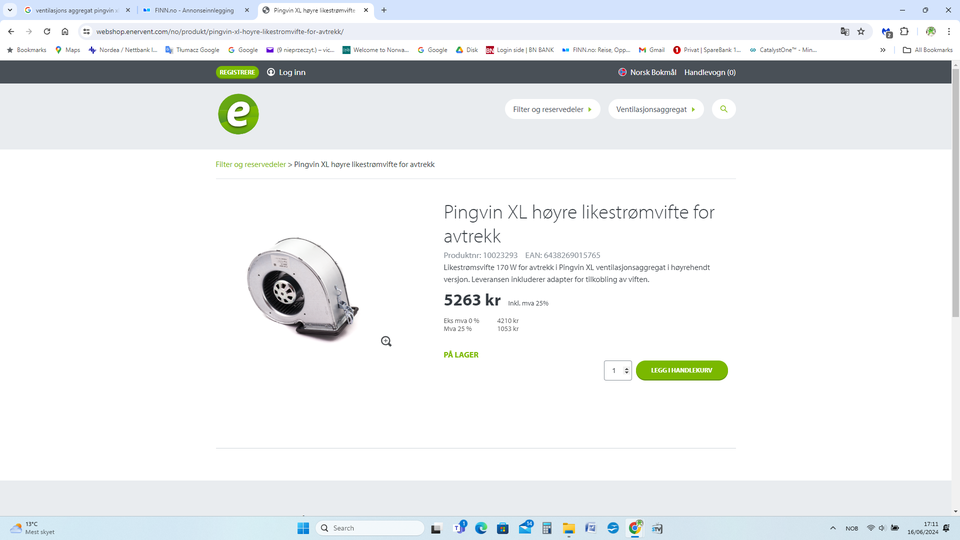The width and height of the screenshot is (960, 540).
Task: Click the Log inn link
Action: 286,72
